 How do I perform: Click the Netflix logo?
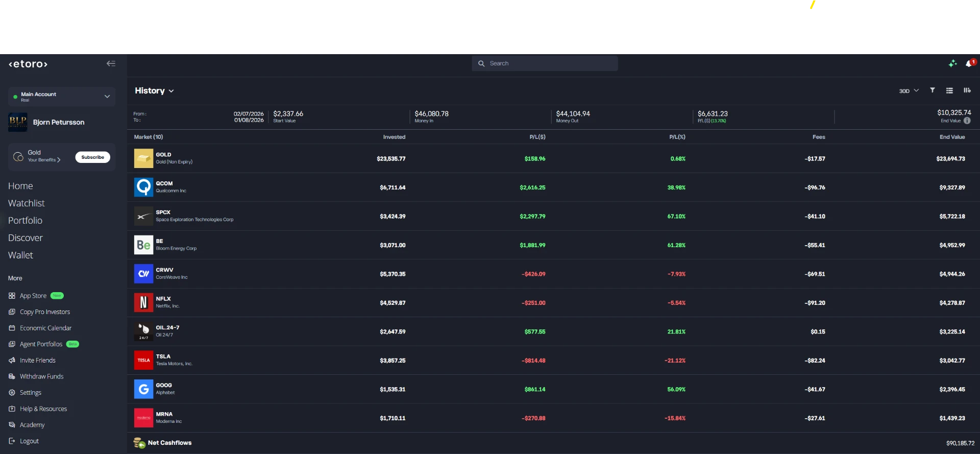click(143, 303)
